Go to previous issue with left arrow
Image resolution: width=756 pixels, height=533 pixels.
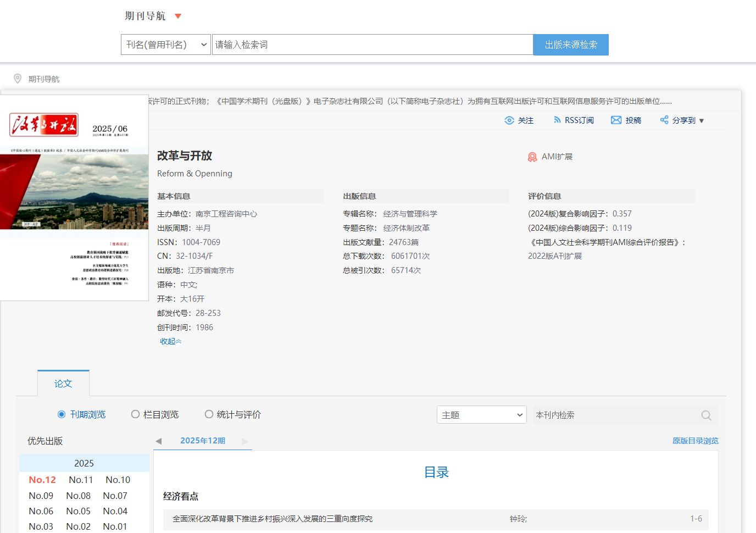click(159, 441)
